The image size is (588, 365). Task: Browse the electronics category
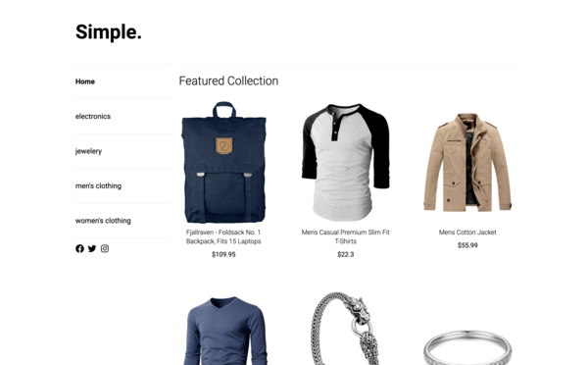pyautogui.click(x=93, y=117)
